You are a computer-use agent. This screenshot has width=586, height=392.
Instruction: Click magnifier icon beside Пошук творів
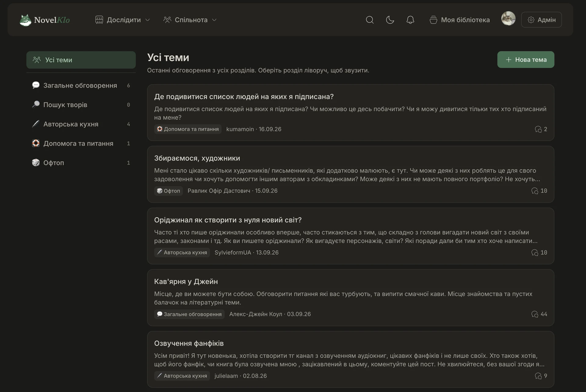36,104
